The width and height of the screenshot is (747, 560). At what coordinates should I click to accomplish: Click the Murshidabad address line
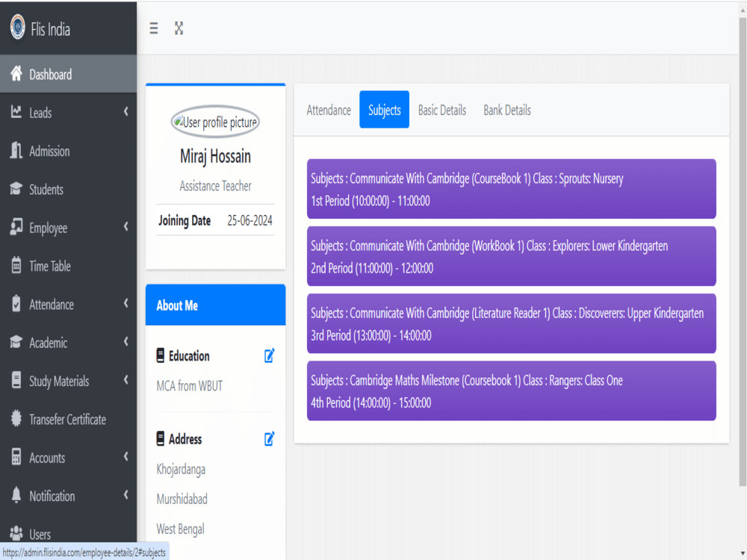(x=182, y=499)
